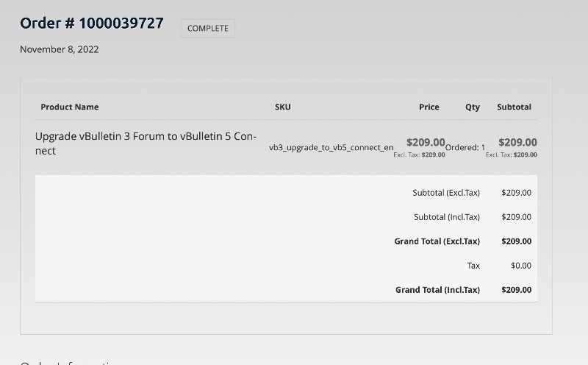Click the COMPLETE status badge
Image resolution: width=588 pixels, height=365 pixels.
pyautogui.click(x=208, y=28)
